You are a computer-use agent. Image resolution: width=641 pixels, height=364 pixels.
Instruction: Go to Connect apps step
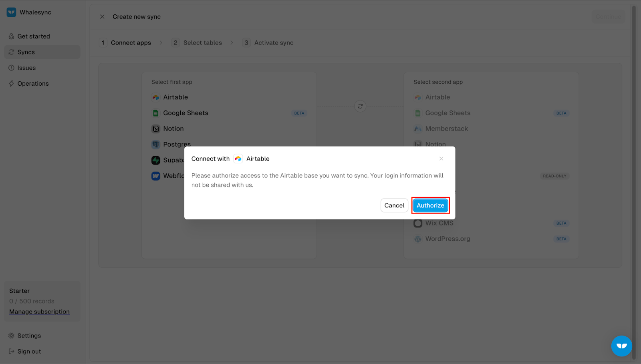125,42
